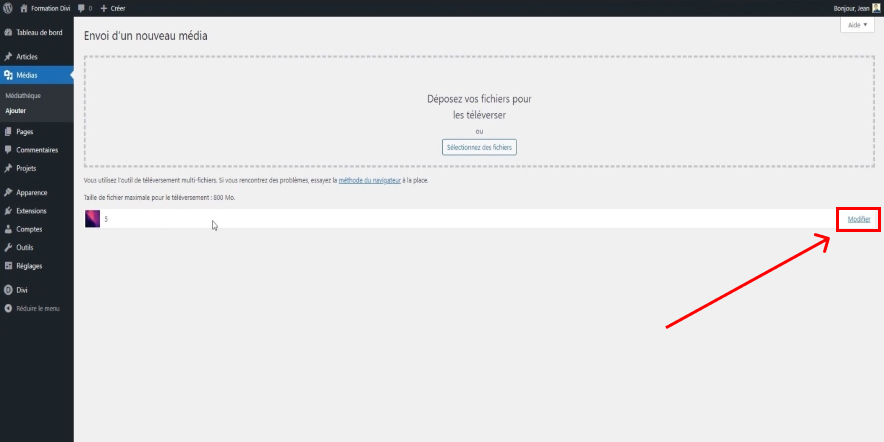
Task: Click the Pages icon in sidebar
Action: coord(8,132)
